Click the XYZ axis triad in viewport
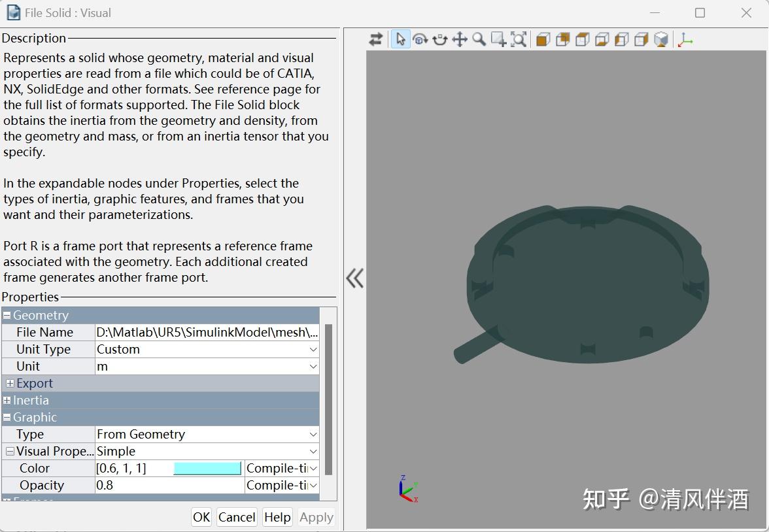 tap(408, 489)
